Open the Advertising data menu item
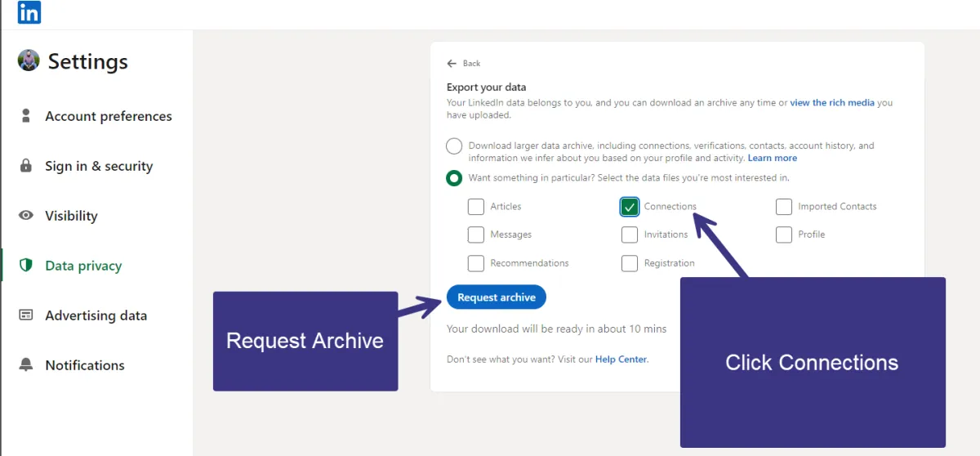This screenshot has width=980, height=456. pyautogui.click(x=96, y=315)
